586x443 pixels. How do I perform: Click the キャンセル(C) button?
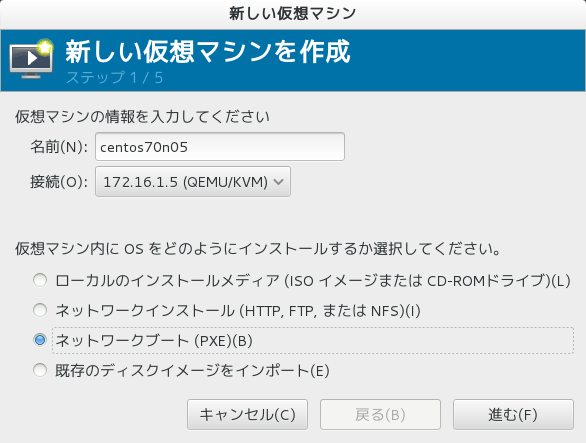pyautogui.click(x=247, y=415)
